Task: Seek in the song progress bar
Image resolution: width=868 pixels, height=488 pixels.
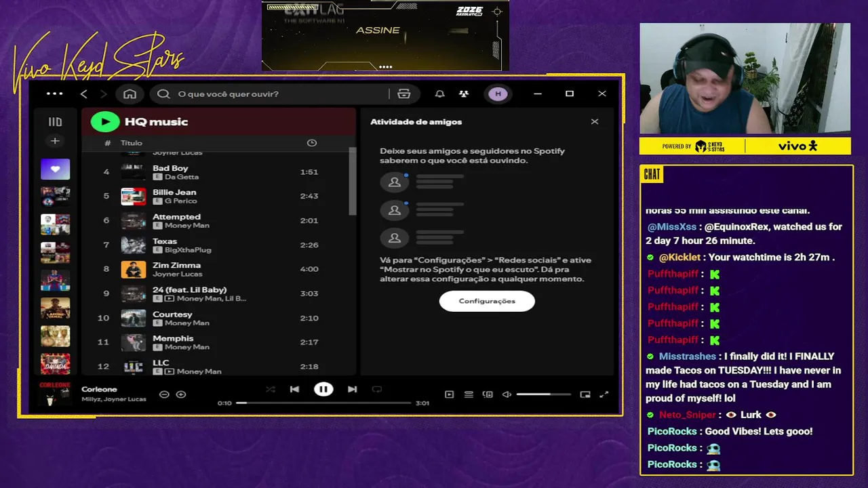Action: coord(323,403)
